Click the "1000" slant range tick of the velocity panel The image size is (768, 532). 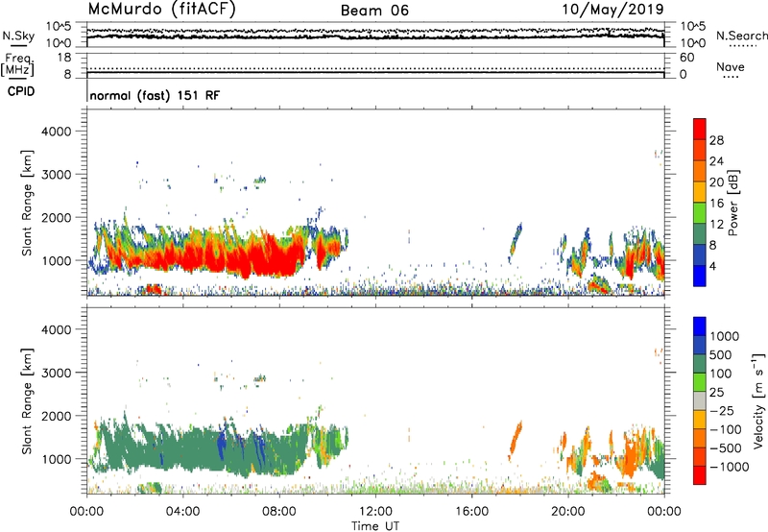(x=56, y=459)
